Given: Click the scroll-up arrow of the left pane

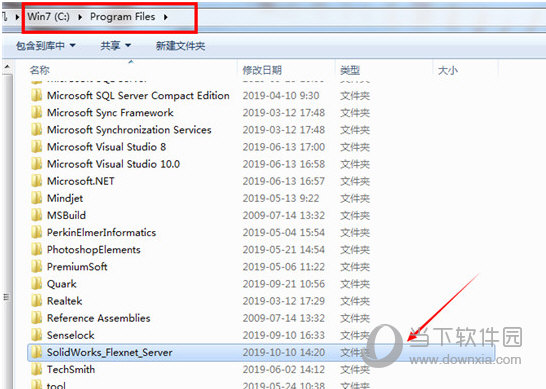Looking at the screenshot, I should click(7, 67).
